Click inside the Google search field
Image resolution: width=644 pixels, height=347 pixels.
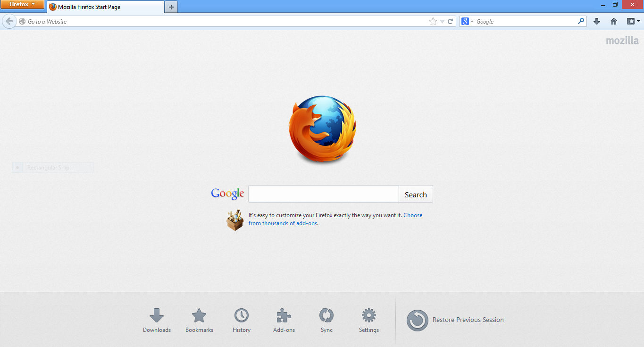323,194
